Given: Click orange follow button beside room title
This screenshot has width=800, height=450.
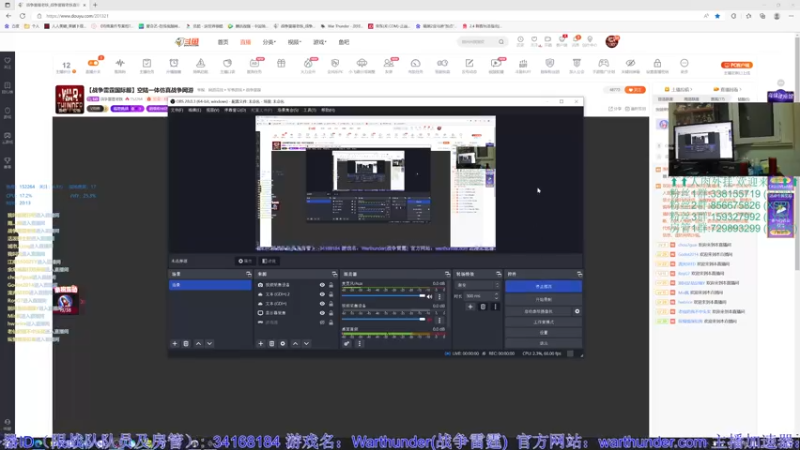Looking at the screenshot, I should click(635, 90).
